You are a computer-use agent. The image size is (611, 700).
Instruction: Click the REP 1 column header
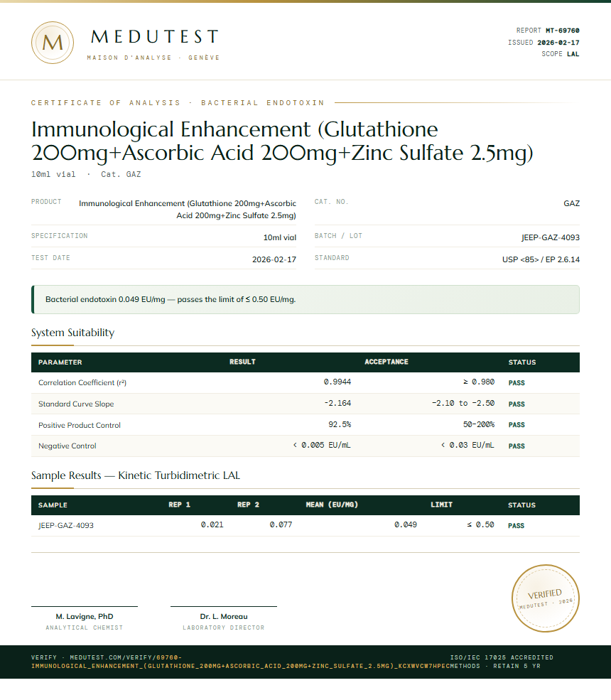pos(180,505)
